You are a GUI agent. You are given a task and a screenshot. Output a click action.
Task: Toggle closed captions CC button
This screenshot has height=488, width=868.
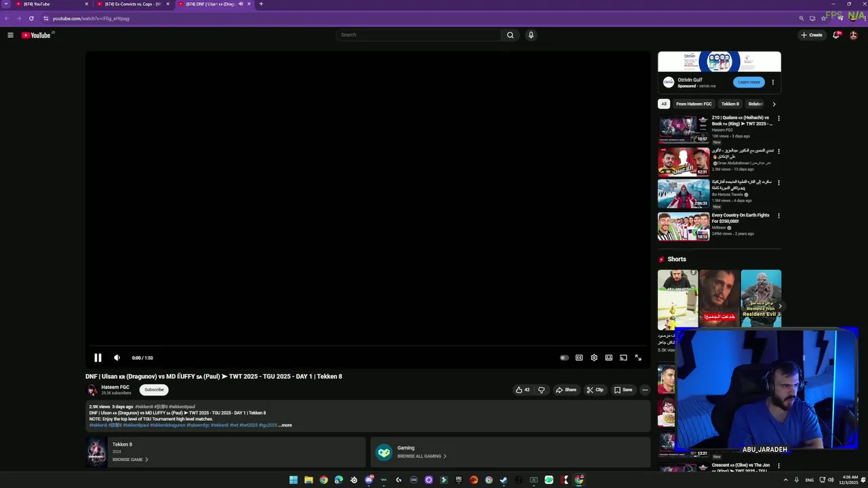[x=579, y=358]
